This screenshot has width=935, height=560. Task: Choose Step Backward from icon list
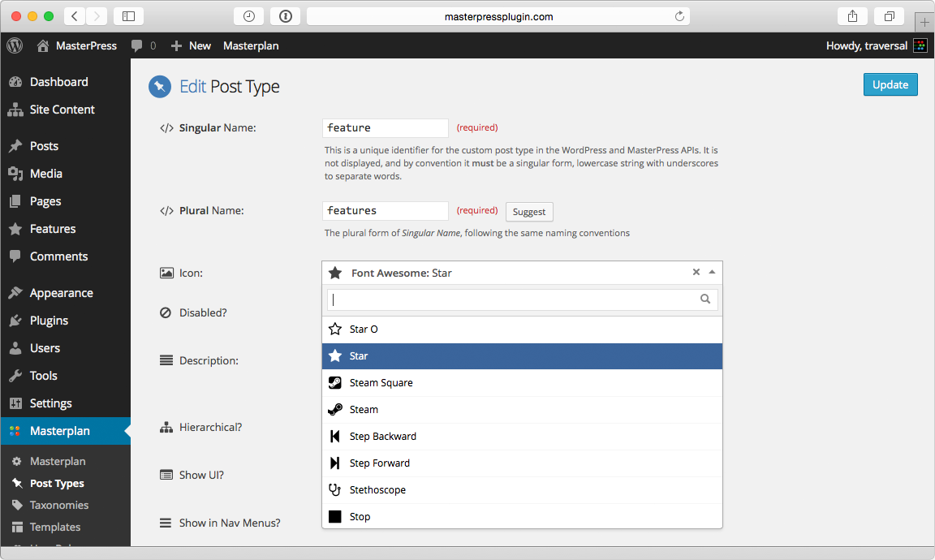coord(522,437)
